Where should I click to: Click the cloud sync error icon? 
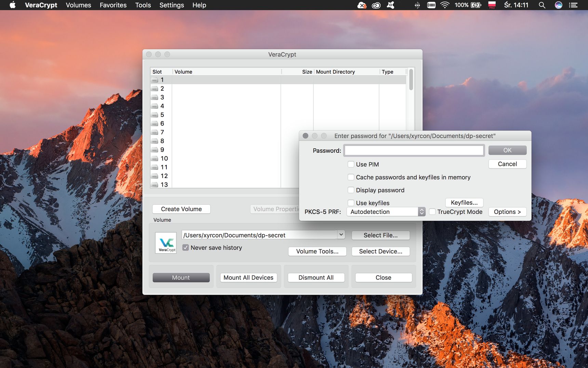pyautogui.click(x=362, y=5)
